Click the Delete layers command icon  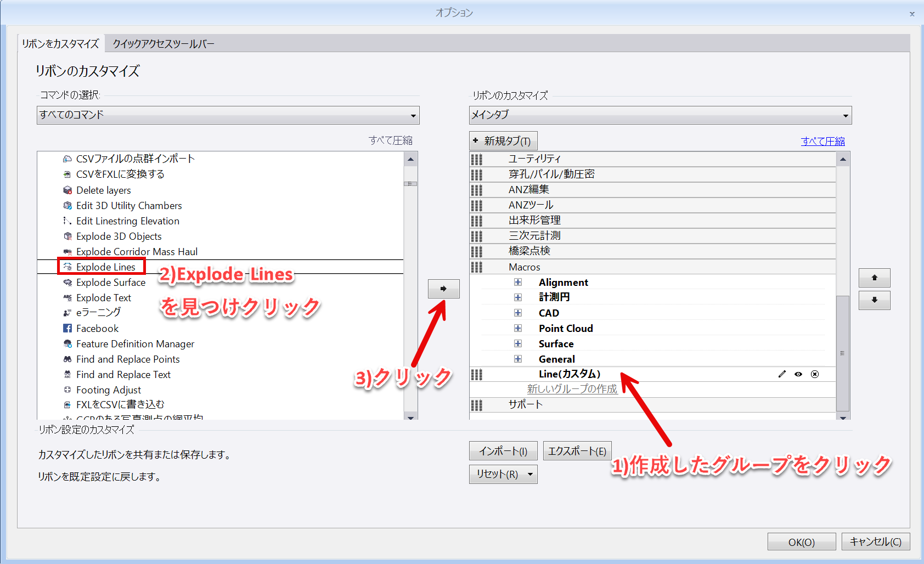(67, 190)
